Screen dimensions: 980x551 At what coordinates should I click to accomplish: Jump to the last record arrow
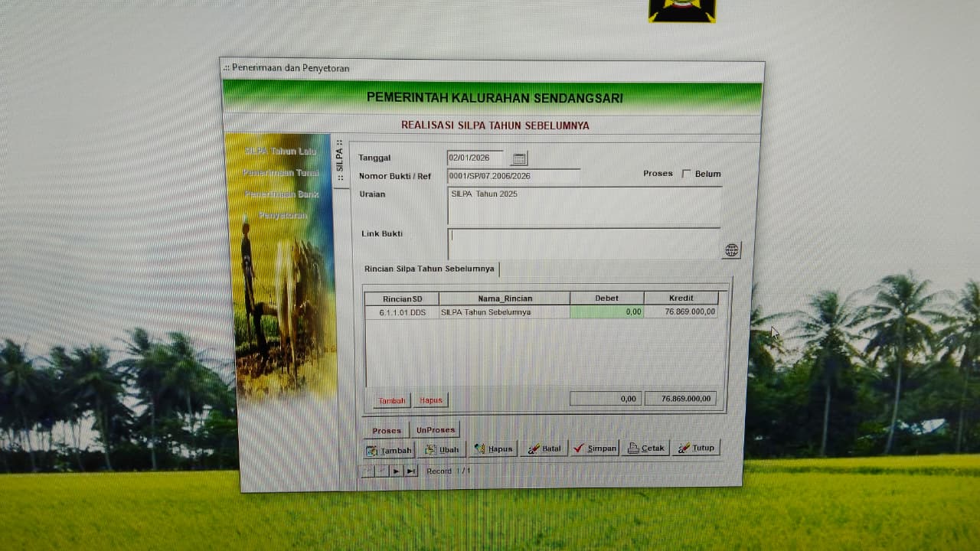[x=411, y=471]
